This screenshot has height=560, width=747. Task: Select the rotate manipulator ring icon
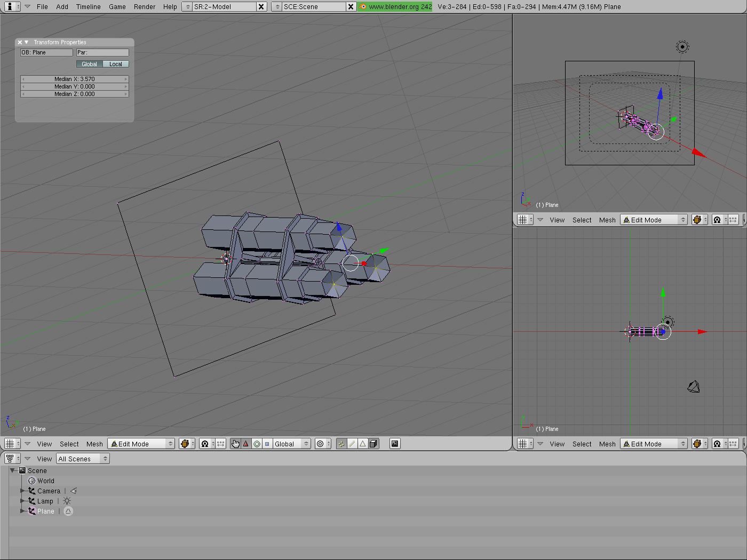pos(257,444)
